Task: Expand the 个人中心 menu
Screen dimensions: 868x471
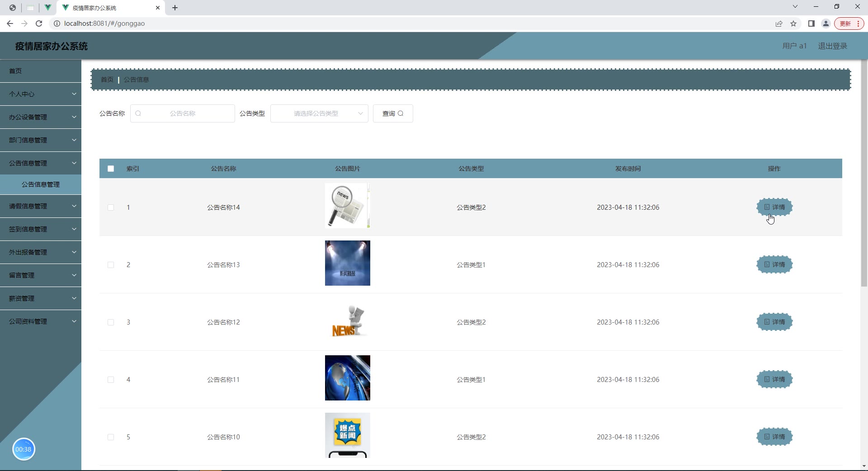Action: 41,94
